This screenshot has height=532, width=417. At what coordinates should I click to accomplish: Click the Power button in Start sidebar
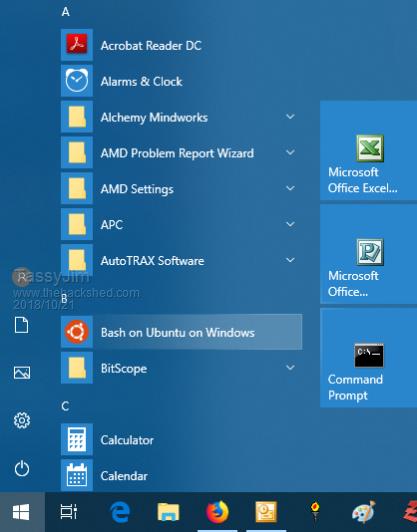pos(22,469)
